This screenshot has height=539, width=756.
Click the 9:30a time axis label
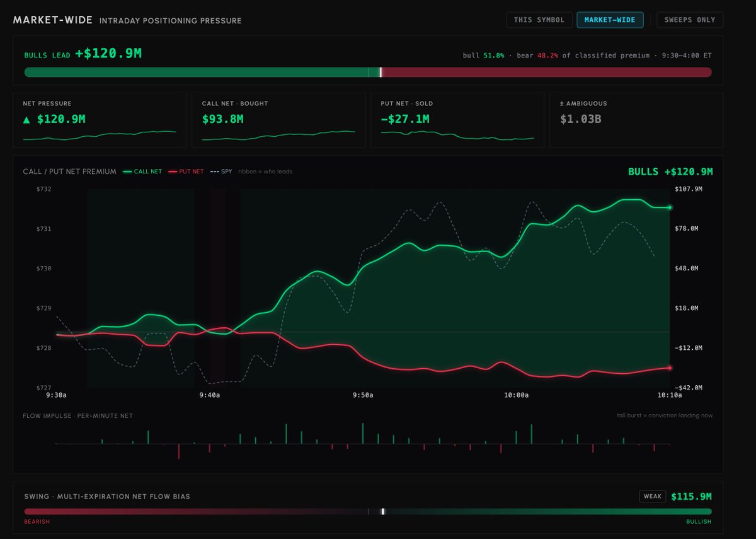(55, 395)
